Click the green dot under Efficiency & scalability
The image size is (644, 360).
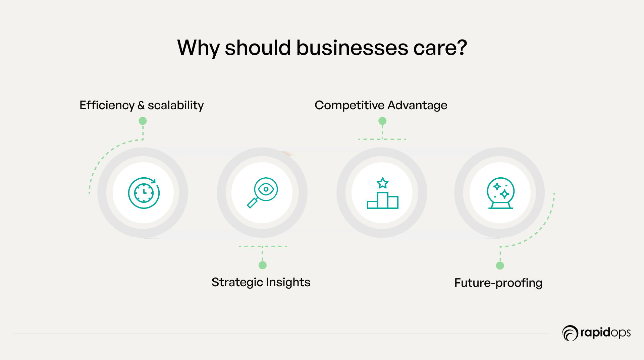143,121
